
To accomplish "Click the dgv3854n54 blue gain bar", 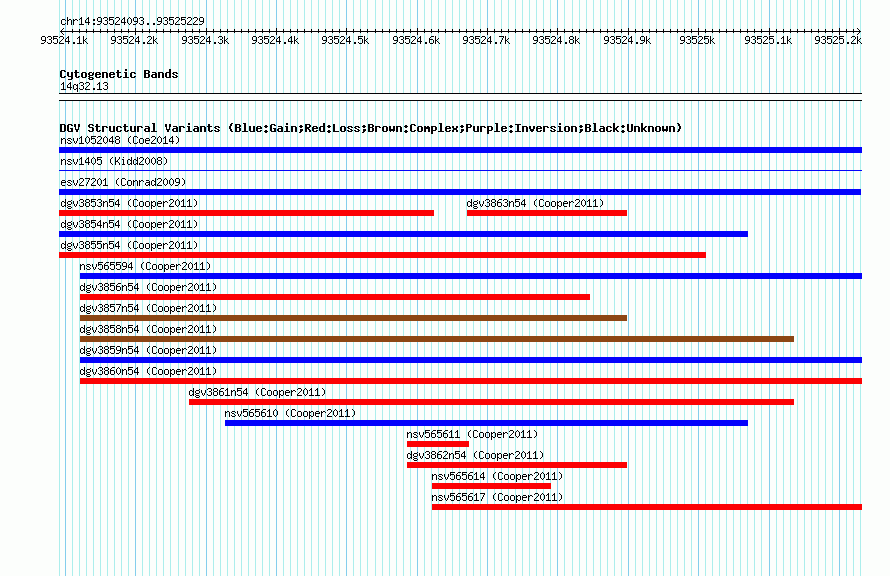I will (x=404, y=234).
